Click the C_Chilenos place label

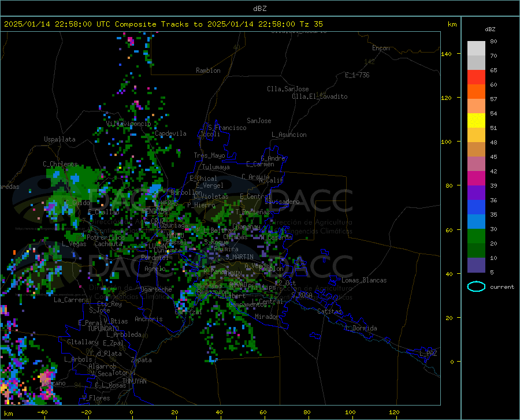pos(60,163)
